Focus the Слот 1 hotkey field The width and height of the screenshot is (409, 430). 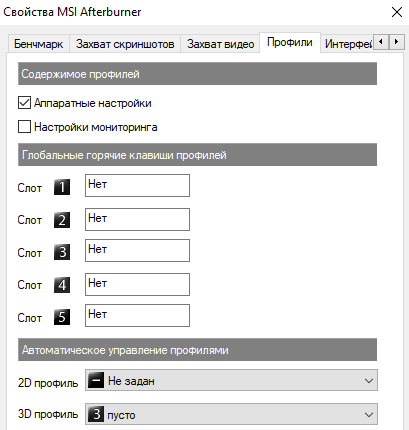[137, 185]
